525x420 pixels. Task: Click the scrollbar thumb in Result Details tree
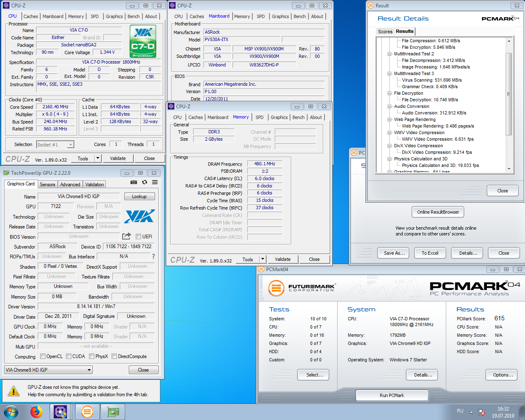pos(509,94)
